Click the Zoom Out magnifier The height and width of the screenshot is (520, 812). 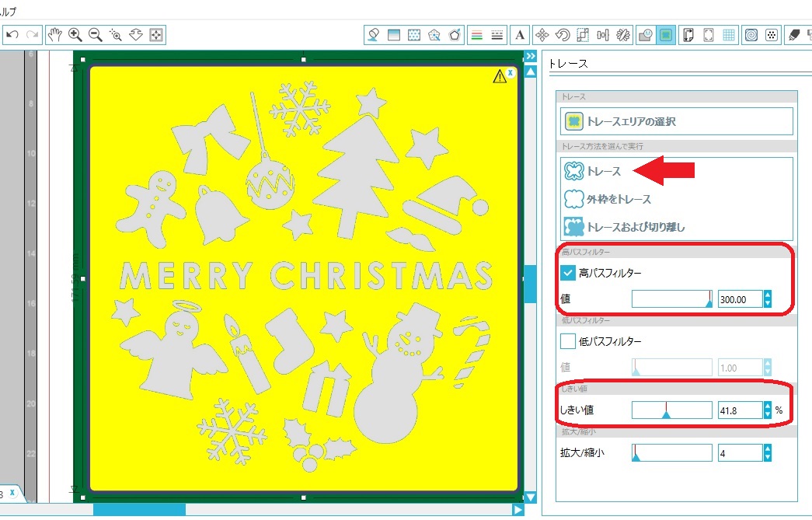tap(96, 34)
